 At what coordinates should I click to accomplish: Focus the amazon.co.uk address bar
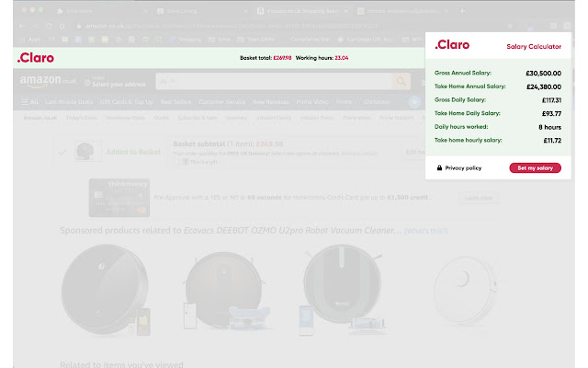tap(288, 26)
